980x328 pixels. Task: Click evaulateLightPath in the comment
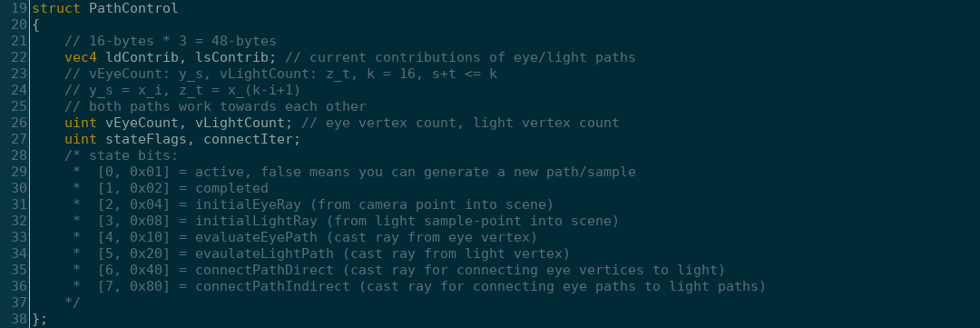pyautogui.click(x=264, y=253)
